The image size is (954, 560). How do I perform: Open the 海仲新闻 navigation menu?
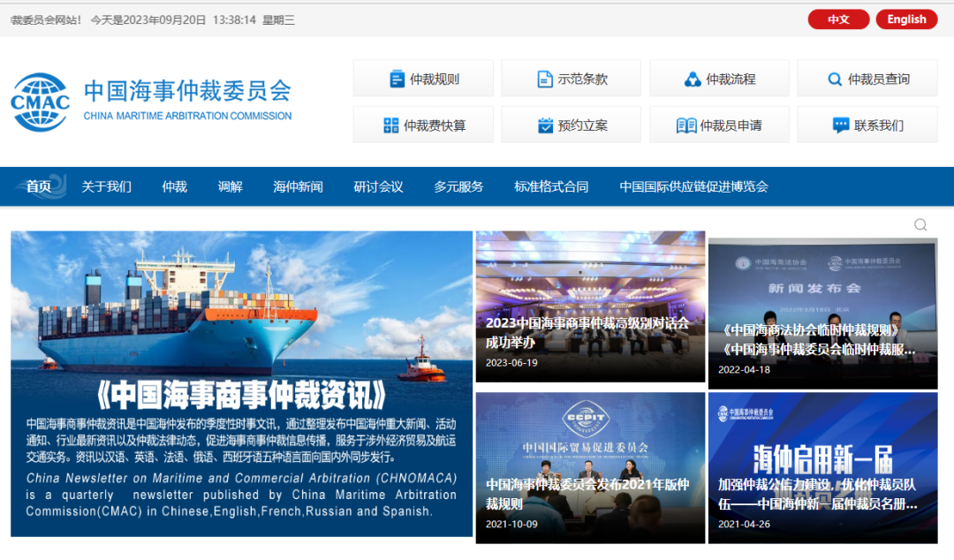(x=298, y=186)
